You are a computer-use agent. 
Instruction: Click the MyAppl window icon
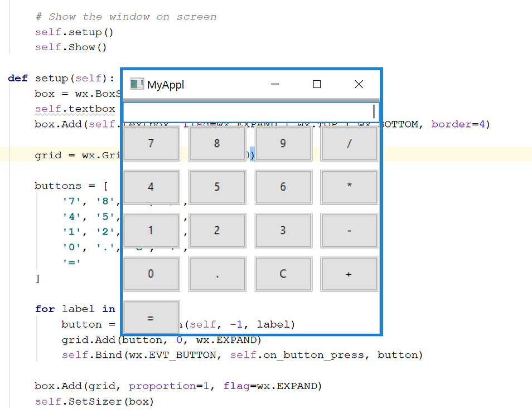point(137,84)
